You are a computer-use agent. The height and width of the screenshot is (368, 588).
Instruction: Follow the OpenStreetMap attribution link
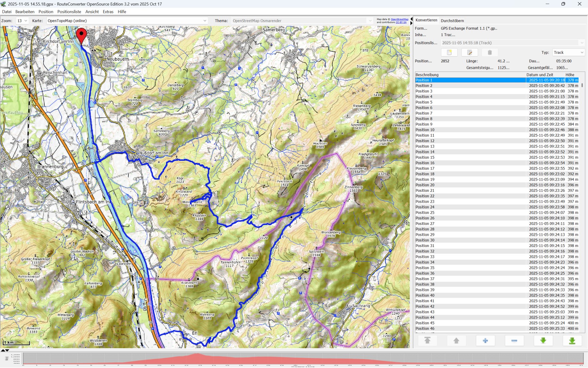click(x=399, y=19)
